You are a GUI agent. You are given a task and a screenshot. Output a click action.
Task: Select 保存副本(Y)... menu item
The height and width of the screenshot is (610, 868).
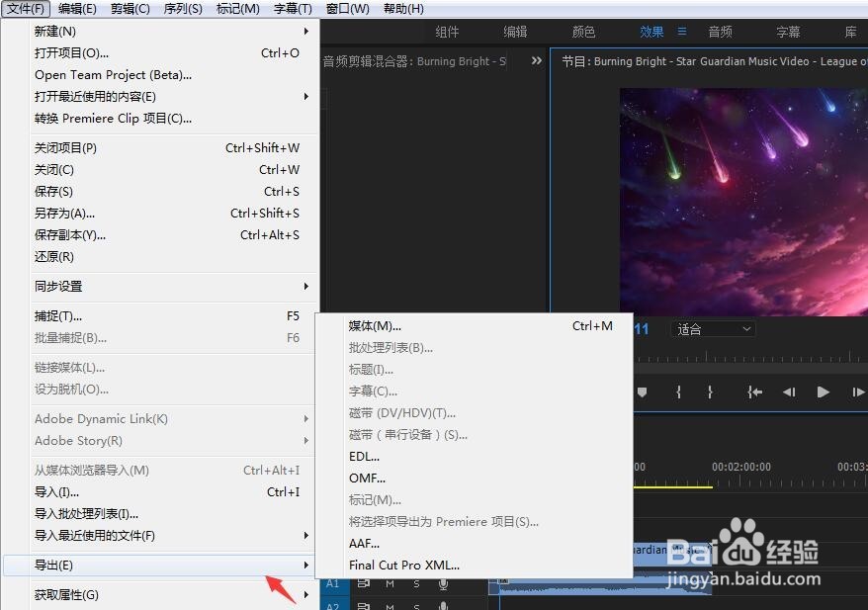(x=160, y=234)
